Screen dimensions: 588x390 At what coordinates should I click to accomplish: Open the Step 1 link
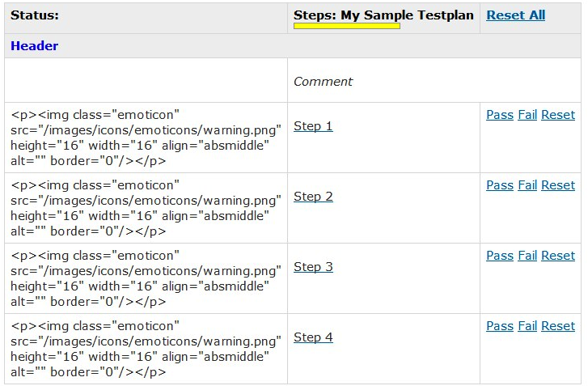[x=313, y=126]
